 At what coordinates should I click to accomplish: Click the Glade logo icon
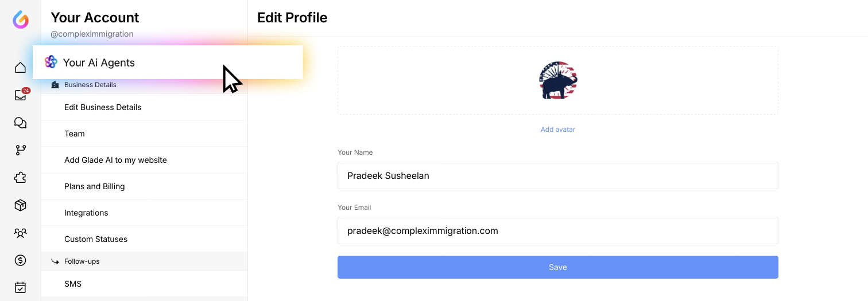point(21,19)
